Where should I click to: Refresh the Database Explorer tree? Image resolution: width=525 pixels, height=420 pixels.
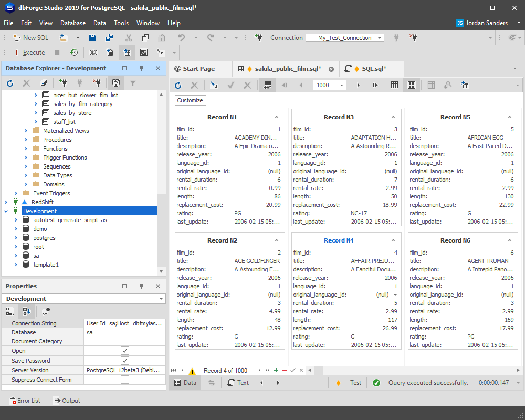coord(10,83)
